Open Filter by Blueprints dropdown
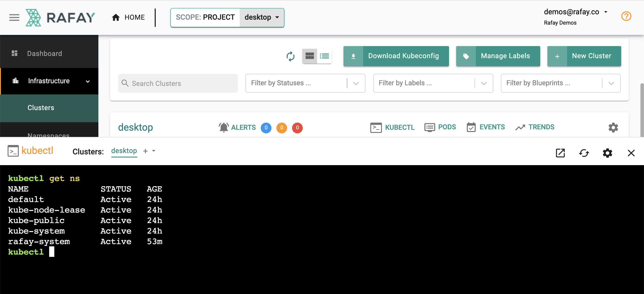644x294 pixels. pyautogui.click(x=561, y=83)
